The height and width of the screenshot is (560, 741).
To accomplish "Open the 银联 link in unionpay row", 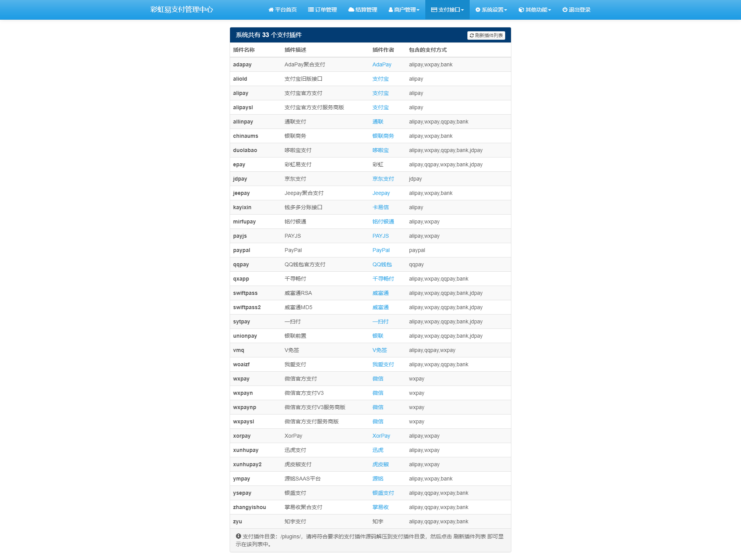I will (x=378, y=336).
